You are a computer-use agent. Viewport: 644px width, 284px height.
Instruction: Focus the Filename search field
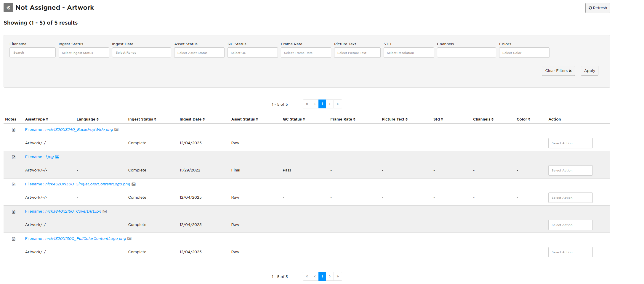(33, 53)
